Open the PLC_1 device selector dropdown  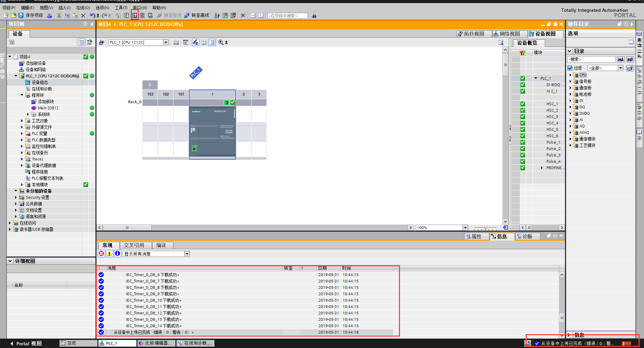coord(166,42)
